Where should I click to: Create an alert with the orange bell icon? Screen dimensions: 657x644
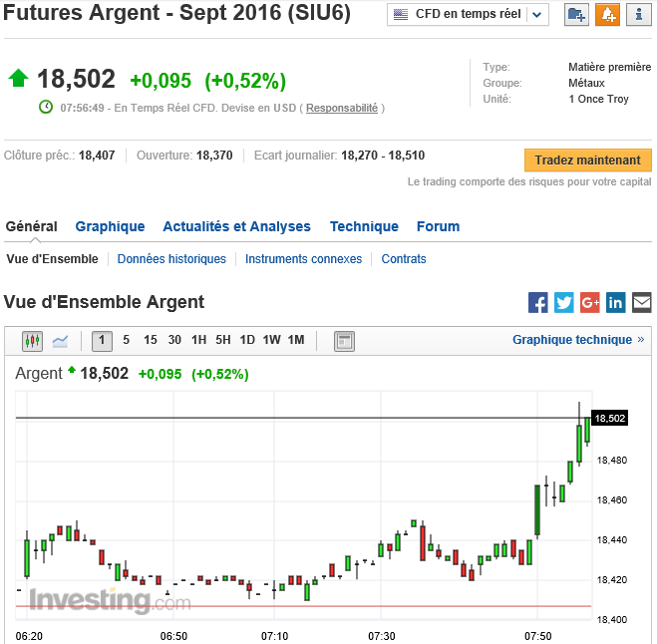tap(607, 15)
